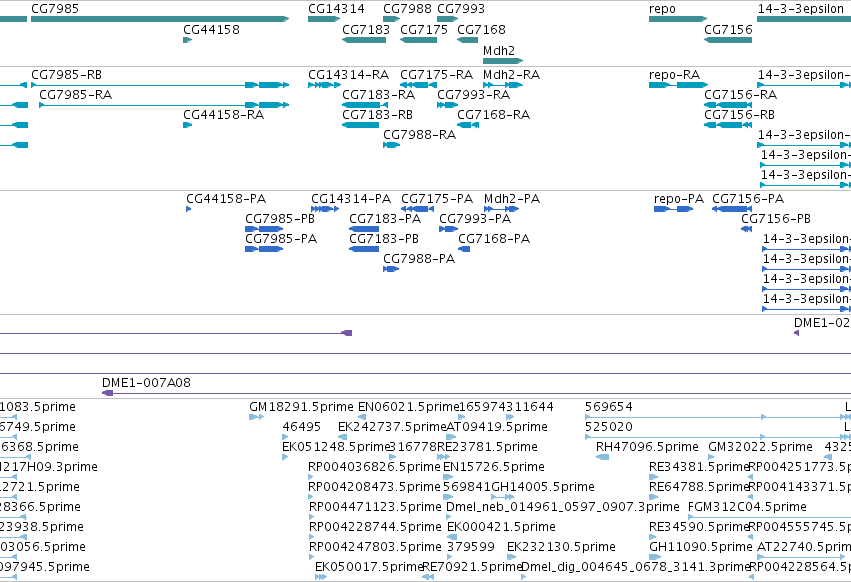Viewport: 851px width, 582px height.
Task: Select transcript CG7993-RA
Action: (447, 105)
